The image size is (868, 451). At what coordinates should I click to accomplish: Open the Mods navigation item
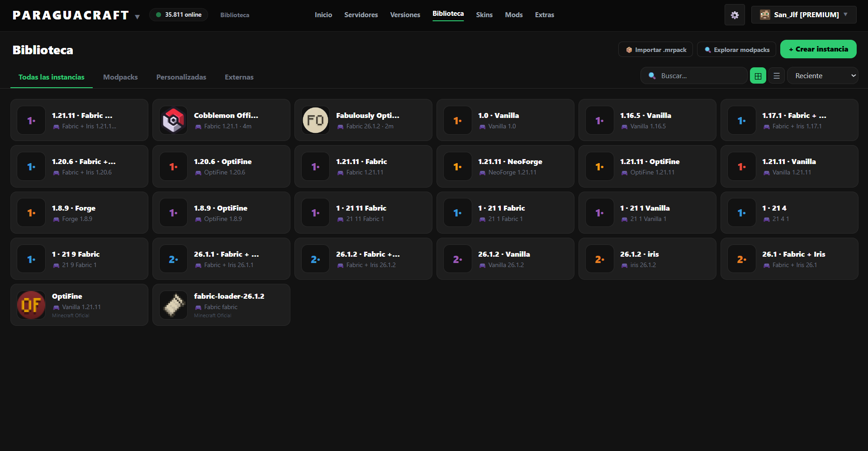(x=514, y=15)
